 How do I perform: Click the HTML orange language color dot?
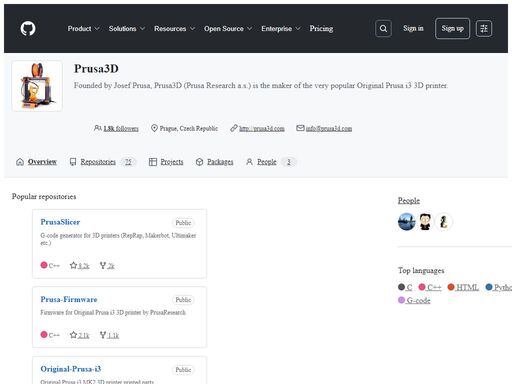coord(451,287)
